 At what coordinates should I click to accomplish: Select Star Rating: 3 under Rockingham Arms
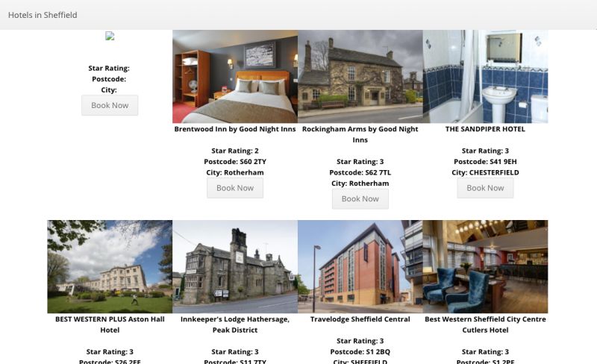click(x=360, y=161)
